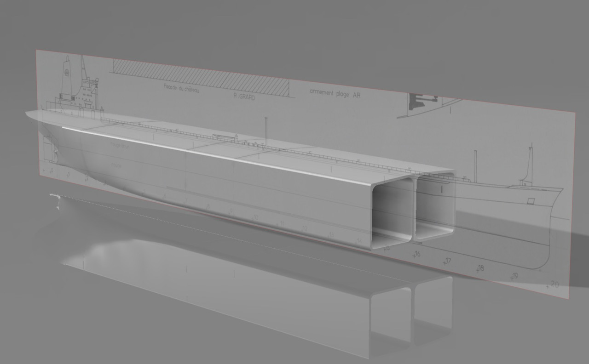Select the left open hull section cavity
This screenshot has width=589, height=364.
(x=392, y=213)
